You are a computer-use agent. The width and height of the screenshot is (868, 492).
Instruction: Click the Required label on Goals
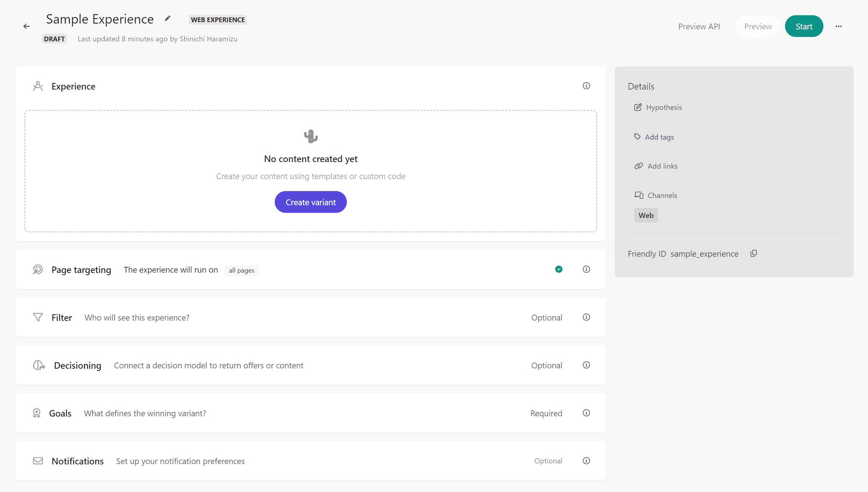tap(546, 413)
